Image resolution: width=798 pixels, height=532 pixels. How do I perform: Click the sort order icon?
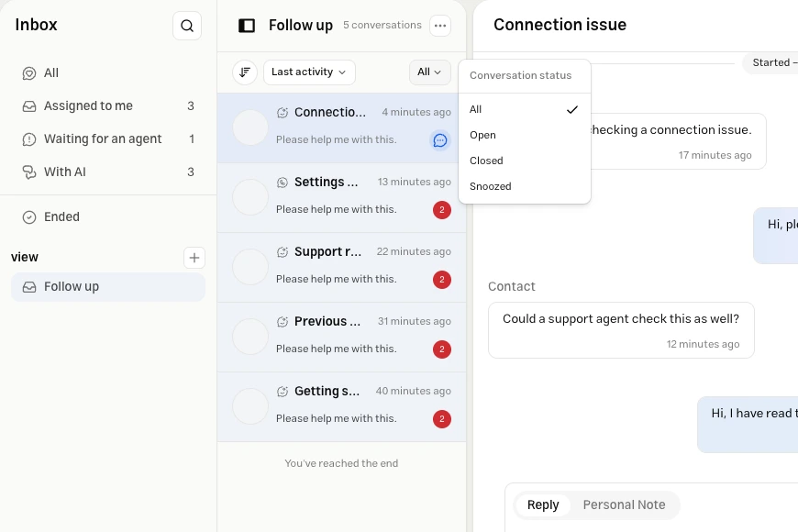pos(245,72)
